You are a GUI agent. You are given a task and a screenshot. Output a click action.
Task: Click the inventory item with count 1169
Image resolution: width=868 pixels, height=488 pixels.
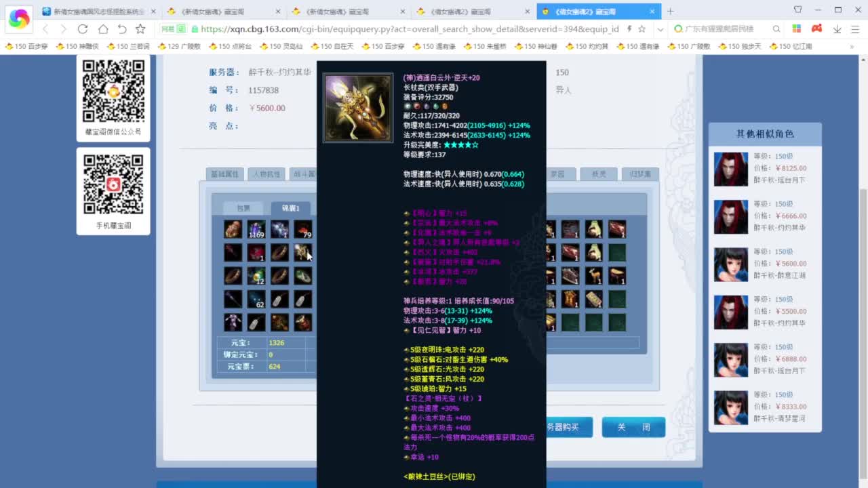[256, 229]
